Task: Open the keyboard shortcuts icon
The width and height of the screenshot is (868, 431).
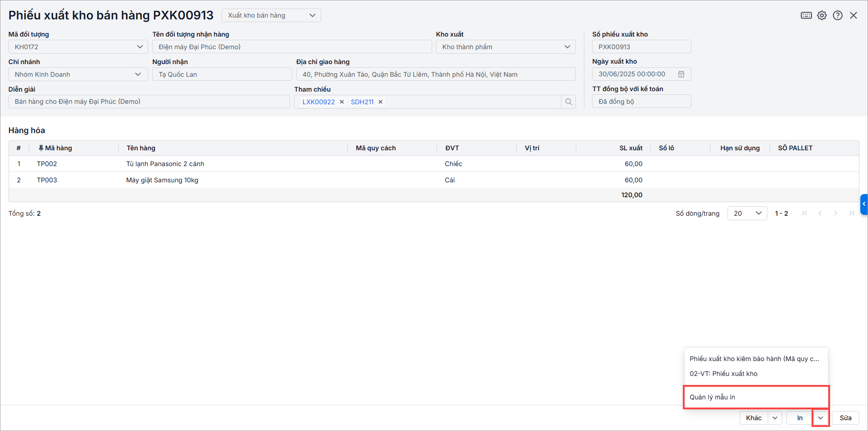Action: pos(806,15)
